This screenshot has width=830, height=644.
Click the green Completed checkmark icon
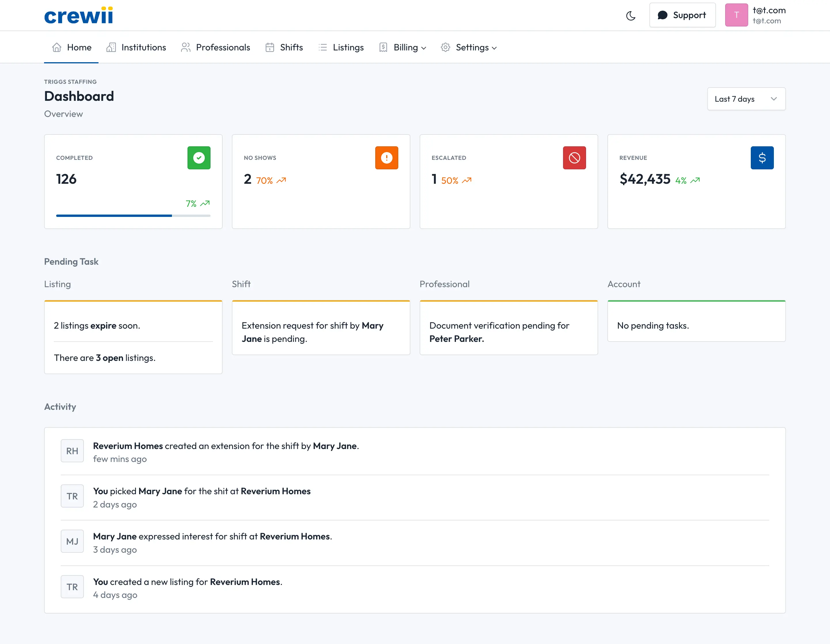(x=199, y=158)
